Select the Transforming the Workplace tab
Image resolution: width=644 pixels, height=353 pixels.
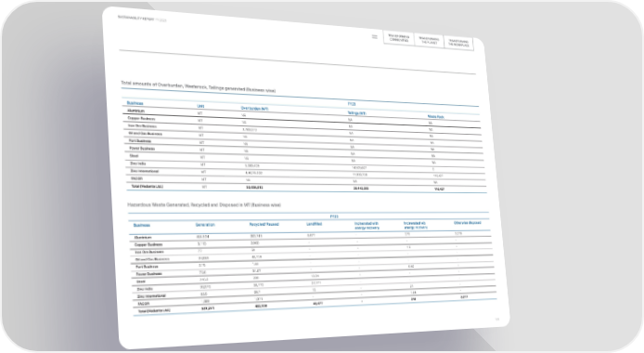pos(458,43)
